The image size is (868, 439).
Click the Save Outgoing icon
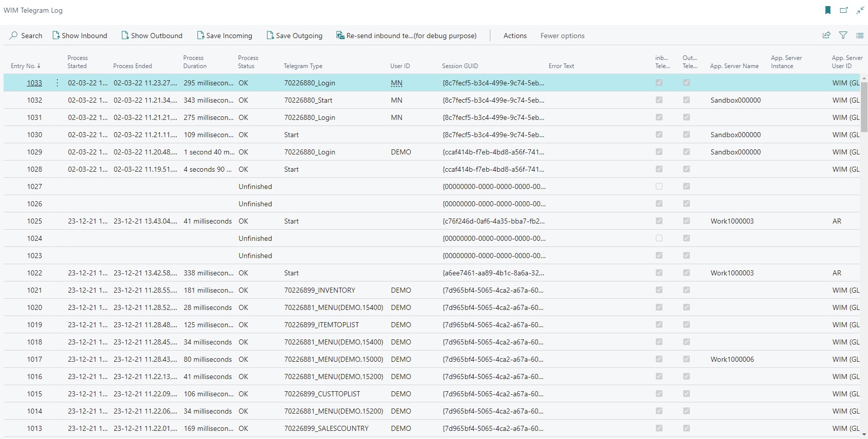(x=270, y=36)
